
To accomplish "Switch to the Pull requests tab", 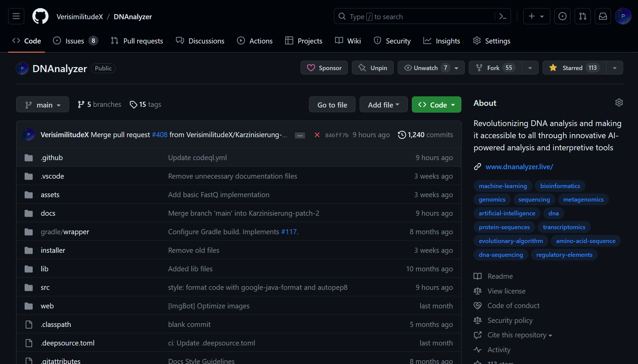I will [137, 41].
